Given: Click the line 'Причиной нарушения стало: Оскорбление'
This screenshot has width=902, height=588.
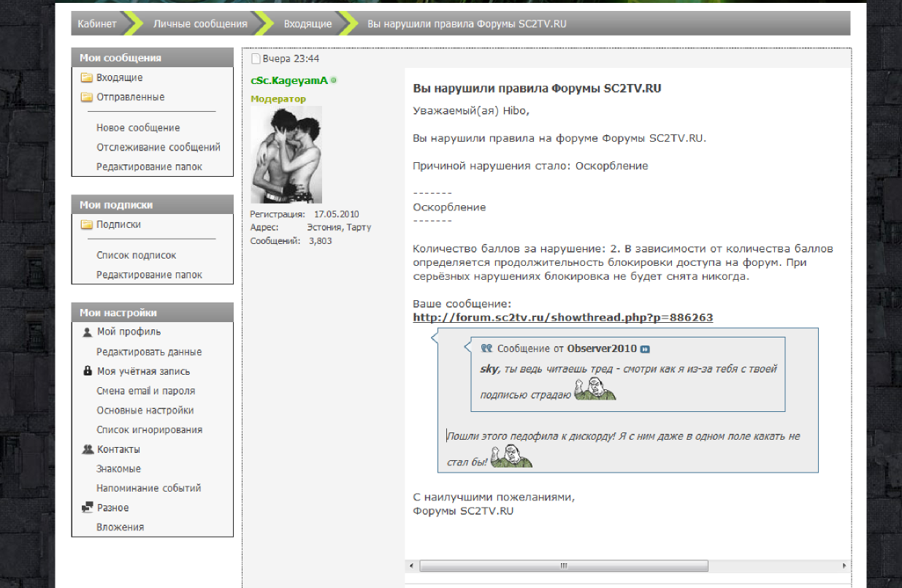Looking at the screenshot, I should coord(530,166).
